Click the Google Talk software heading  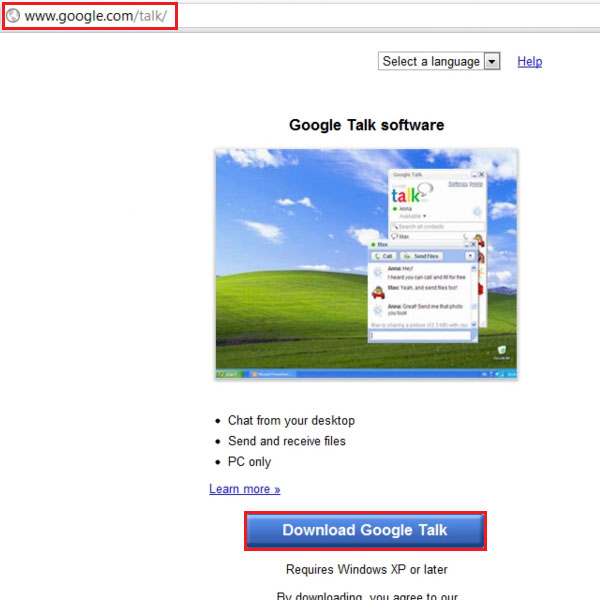point(366,125)
